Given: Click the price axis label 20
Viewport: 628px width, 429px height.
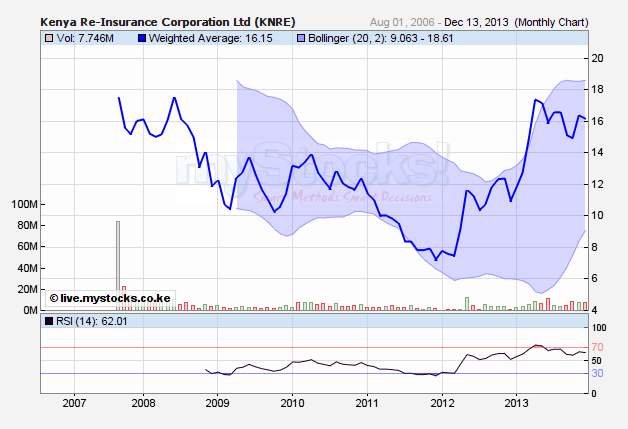Looking at the screenshot, I should point(597,58).
